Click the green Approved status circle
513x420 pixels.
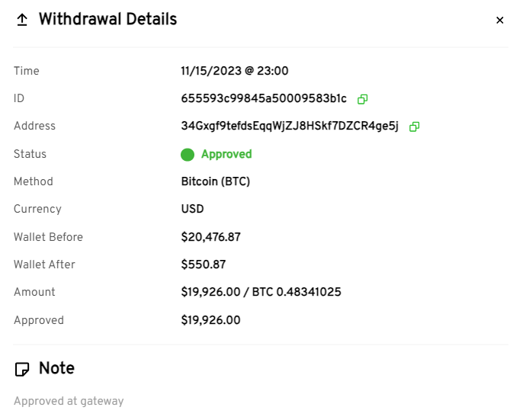point(188,155)
